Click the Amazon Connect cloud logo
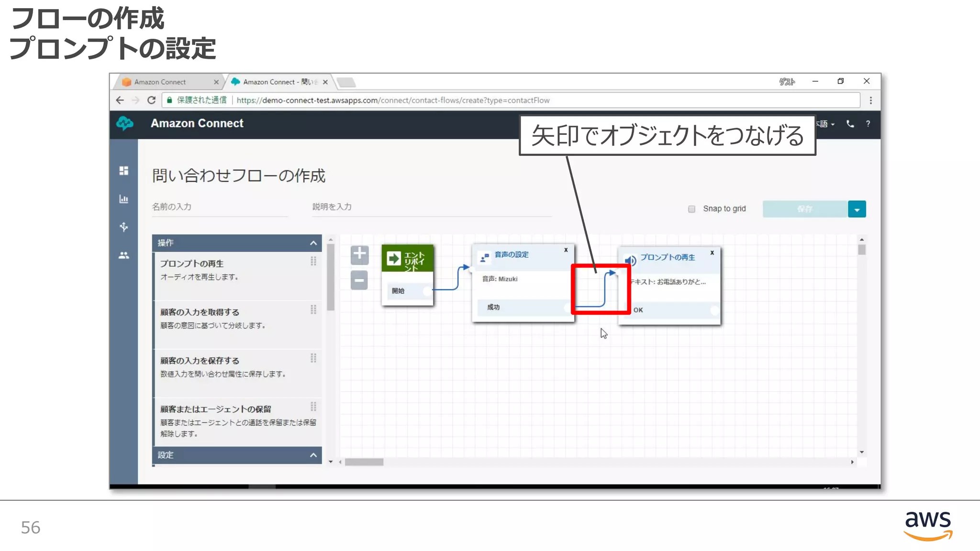980x551 pixels. [x=125, y=123]
